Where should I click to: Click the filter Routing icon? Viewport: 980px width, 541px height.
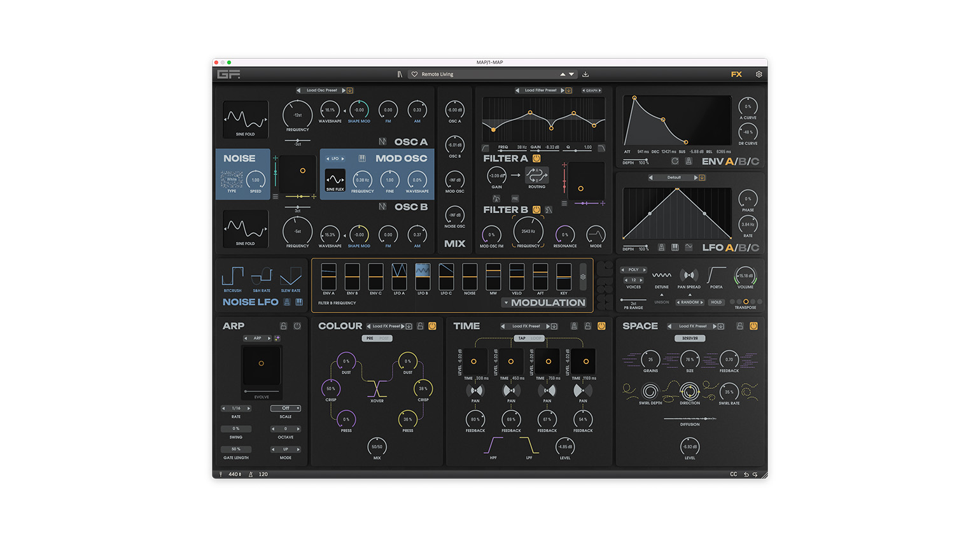click(x=536, y=175)
